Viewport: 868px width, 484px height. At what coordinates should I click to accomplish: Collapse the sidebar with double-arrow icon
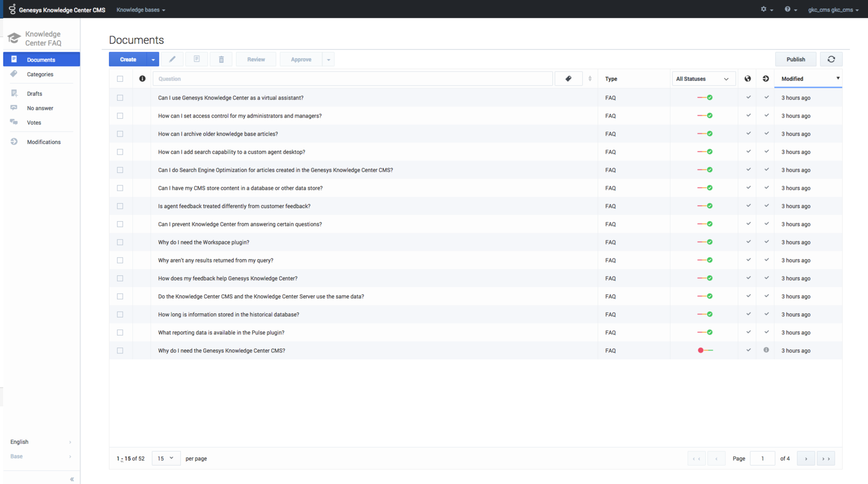(72, 479)
